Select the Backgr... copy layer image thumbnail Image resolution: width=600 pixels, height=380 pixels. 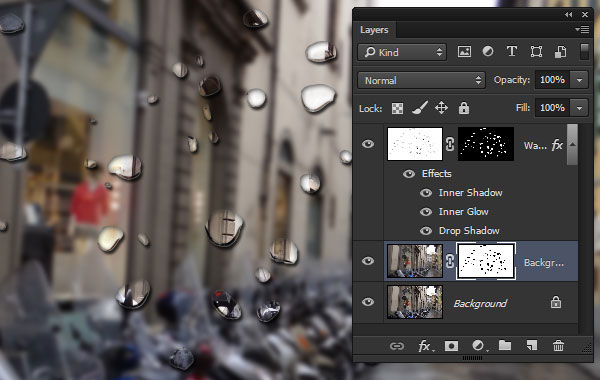(415, 261)
